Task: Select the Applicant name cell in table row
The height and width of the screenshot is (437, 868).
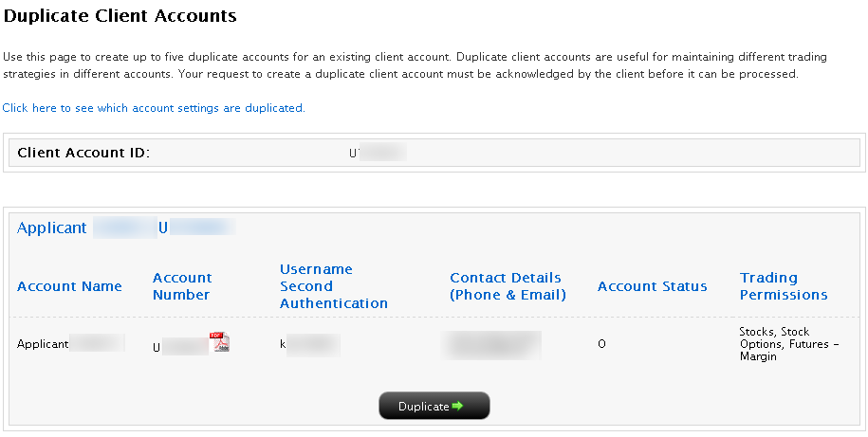Action: pos(70,343)
